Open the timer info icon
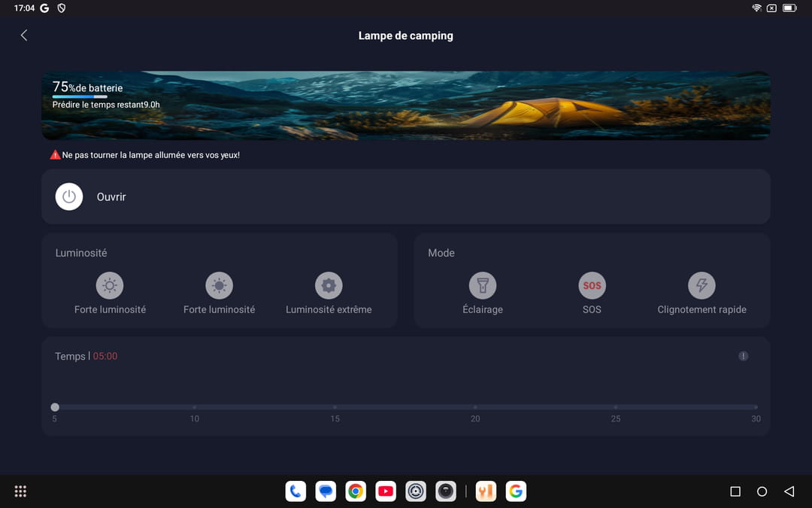 [x=743, y=356]
